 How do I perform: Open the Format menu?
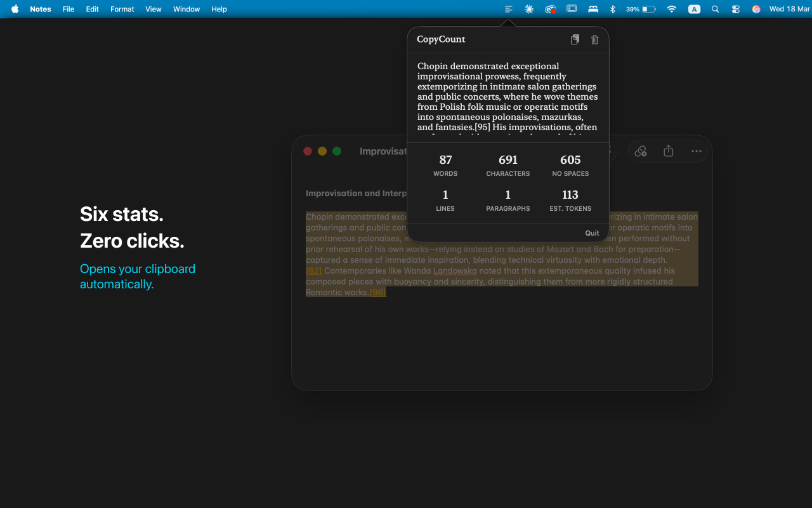tap(122, 9)
